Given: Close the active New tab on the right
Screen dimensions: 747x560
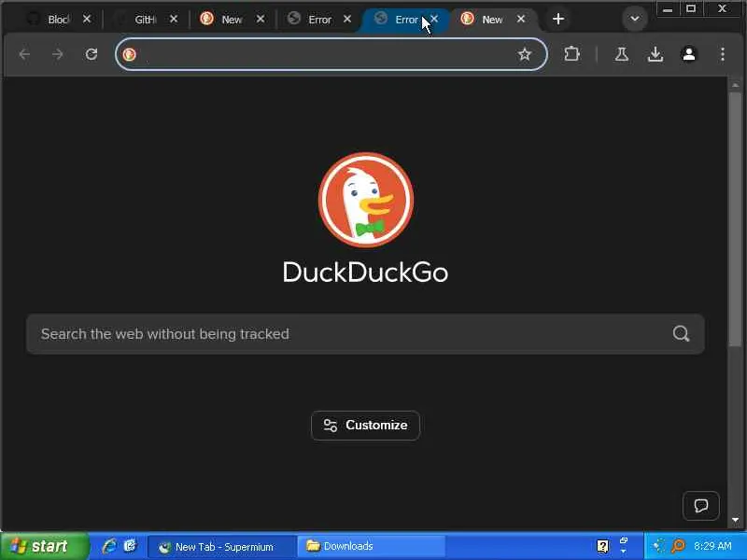Looking at the screenshot, I should 521,19.
